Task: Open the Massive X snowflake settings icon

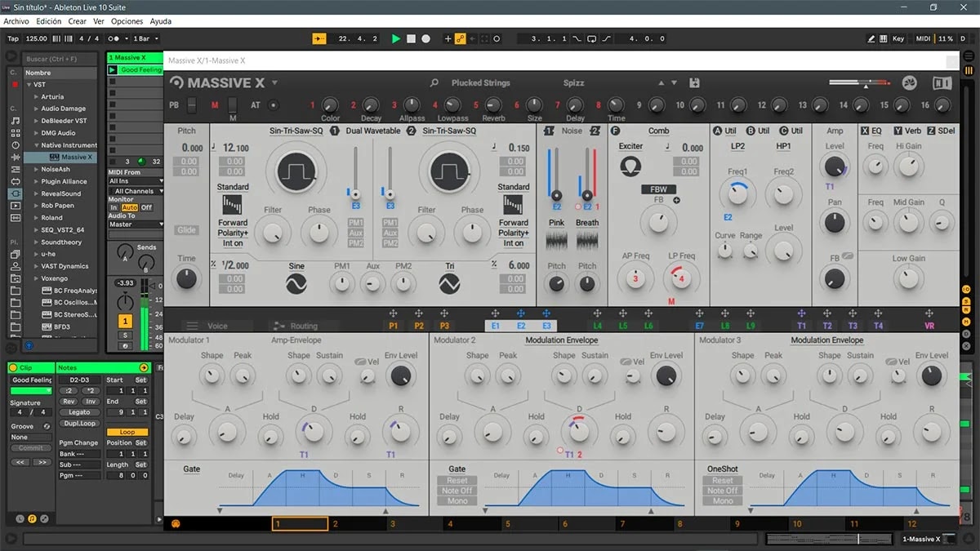Action: (911, 83)
